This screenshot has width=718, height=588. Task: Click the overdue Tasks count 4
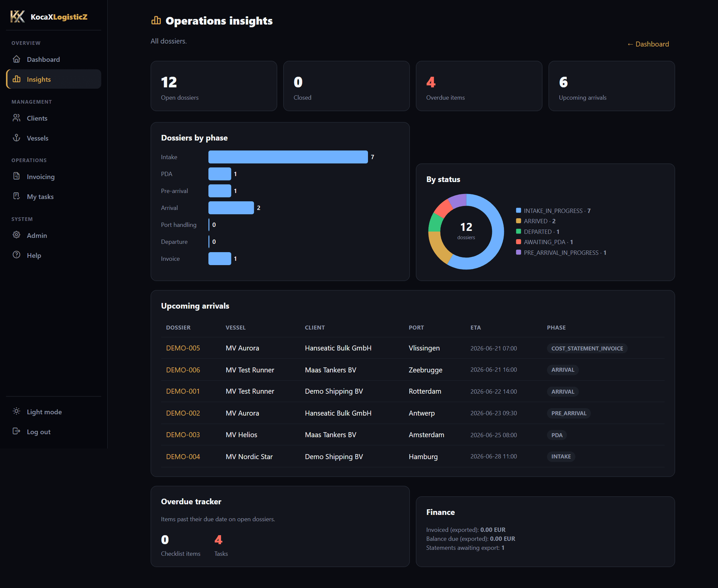click(x=218, y=539)
